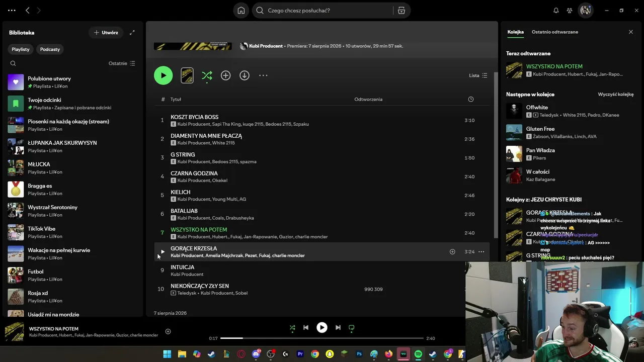Sort tracks by the Tytuł column

click(x=176, y=99)
